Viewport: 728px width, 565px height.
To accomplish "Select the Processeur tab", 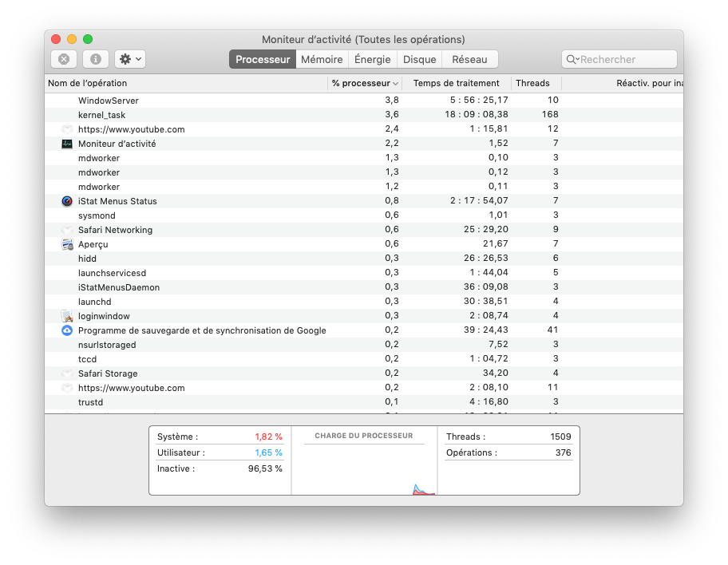I will tap(263, 59).
